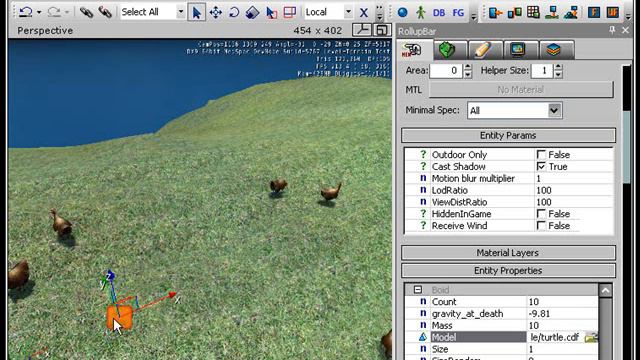
Task: Click the terrain and network icon
Action: [571, 12]
